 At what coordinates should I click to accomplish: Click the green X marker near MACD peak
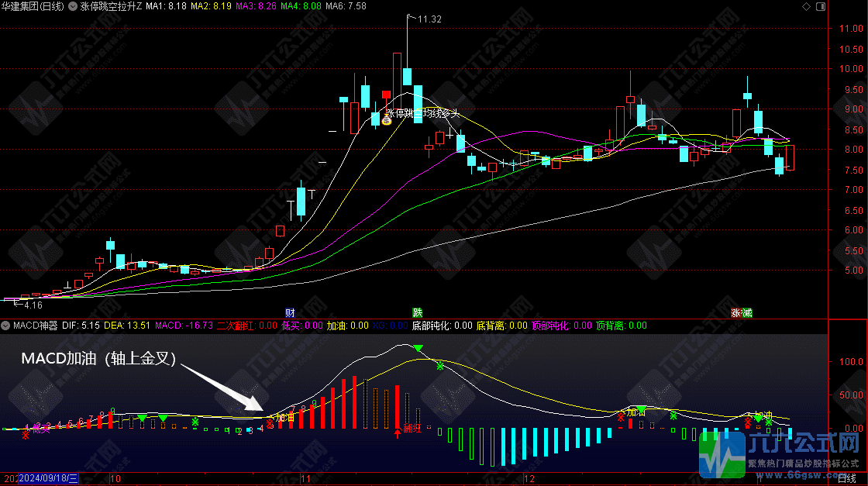[x=440, y=365]
